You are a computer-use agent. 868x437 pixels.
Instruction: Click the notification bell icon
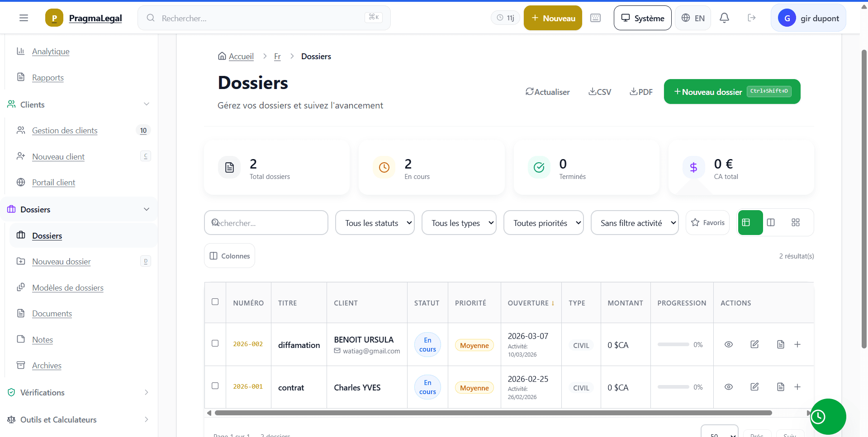point(724,18)
